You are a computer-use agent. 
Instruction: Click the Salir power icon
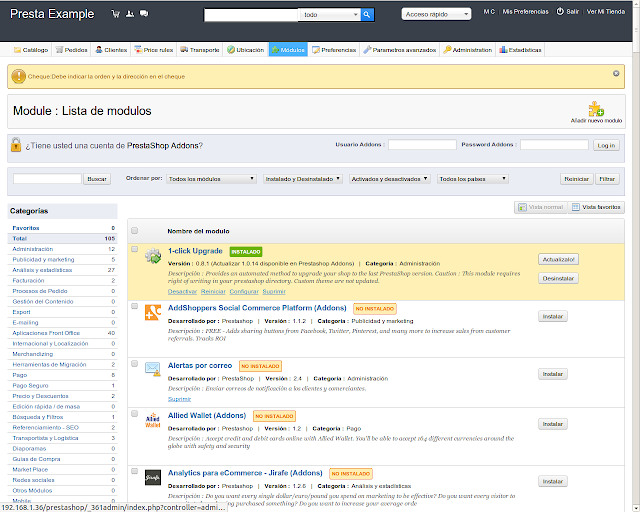560,11
